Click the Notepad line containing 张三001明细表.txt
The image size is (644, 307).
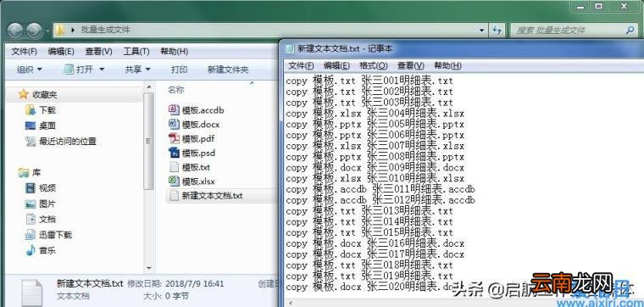coord(369,81)
